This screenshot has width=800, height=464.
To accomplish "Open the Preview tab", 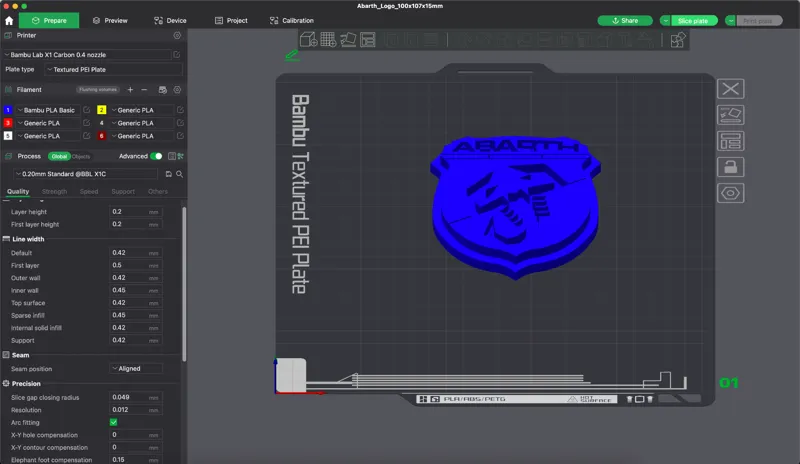I will point(110,20).
